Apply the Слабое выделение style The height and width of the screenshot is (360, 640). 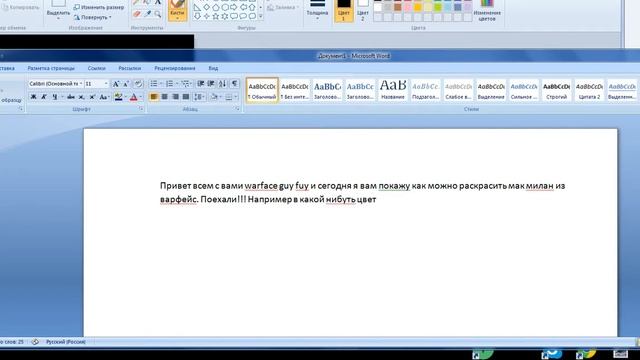[x=458, y=90]
